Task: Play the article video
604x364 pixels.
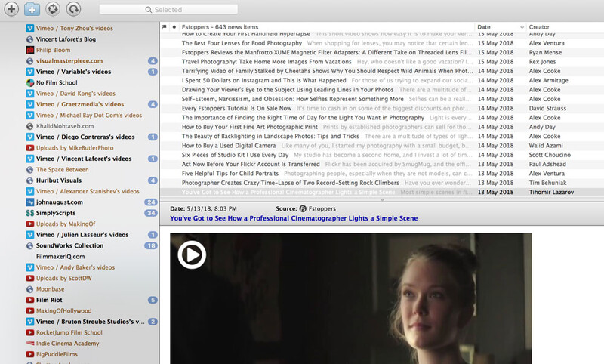Action: 192,254
